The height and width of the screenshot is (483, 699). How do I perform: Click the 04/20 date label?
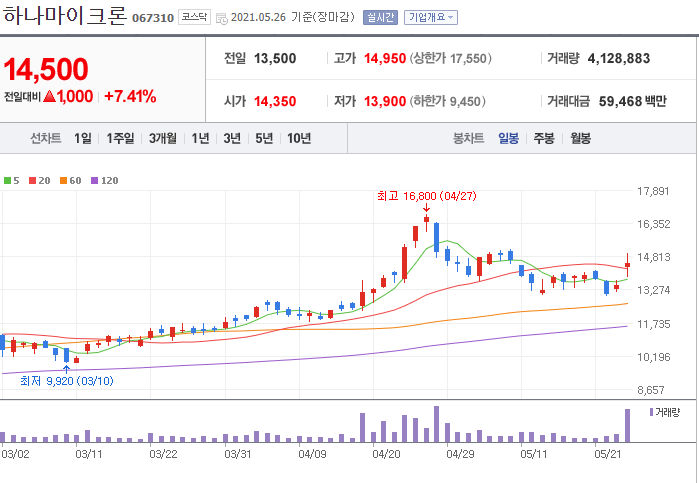[386, 454]
